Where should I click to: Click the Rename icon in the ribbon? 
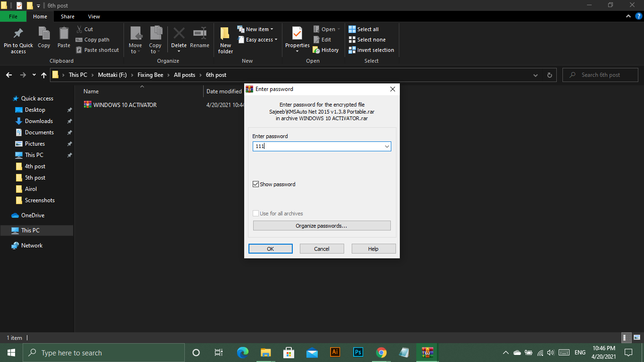[x=199, y=34]
